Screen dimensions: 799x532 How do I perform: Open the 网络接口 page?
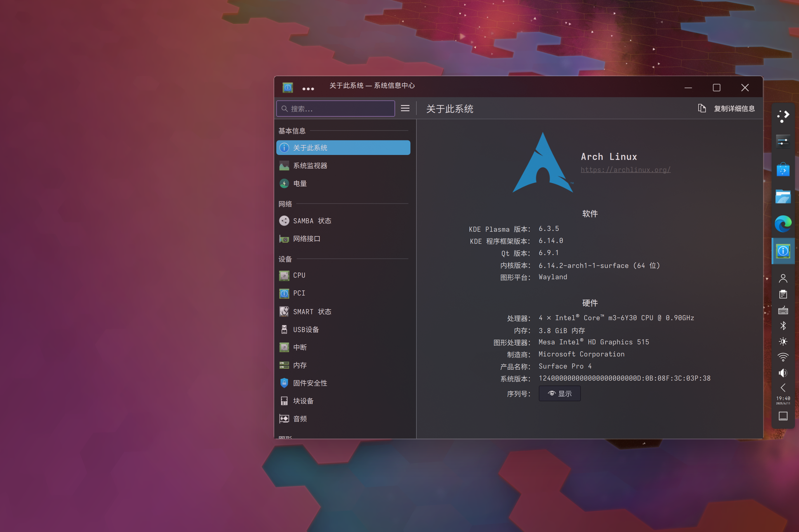(343, 239)
